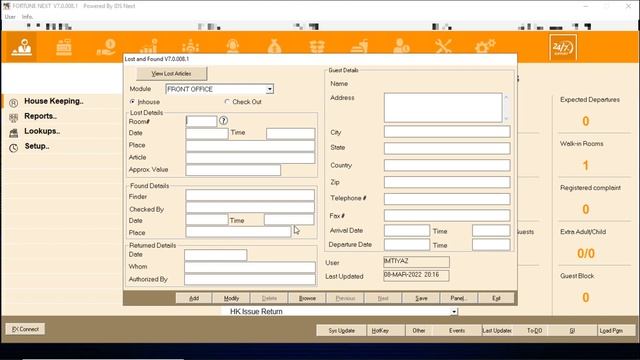Screen dimensions: 640x360
Task: Open the person with coin icon
Action: click(x=401, y=46)
